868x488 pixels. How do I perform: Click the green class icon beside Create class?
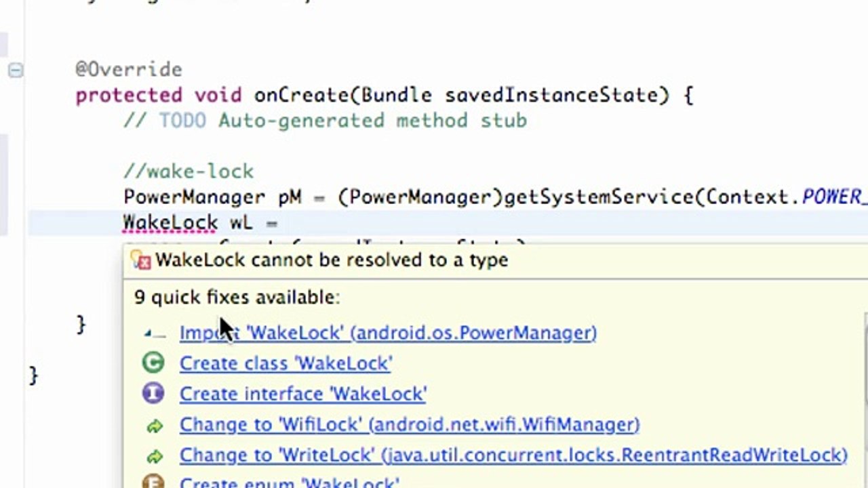click(153, 363)
